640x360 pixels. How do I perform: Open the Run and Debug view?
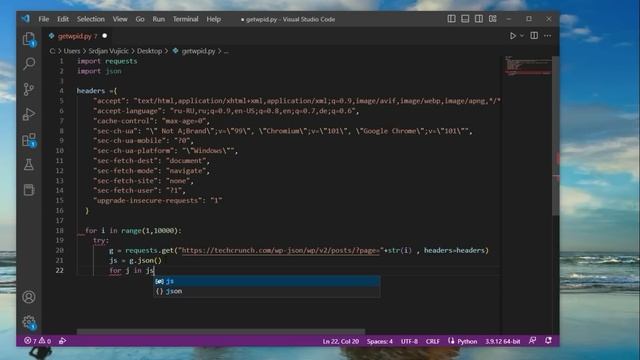29,114
